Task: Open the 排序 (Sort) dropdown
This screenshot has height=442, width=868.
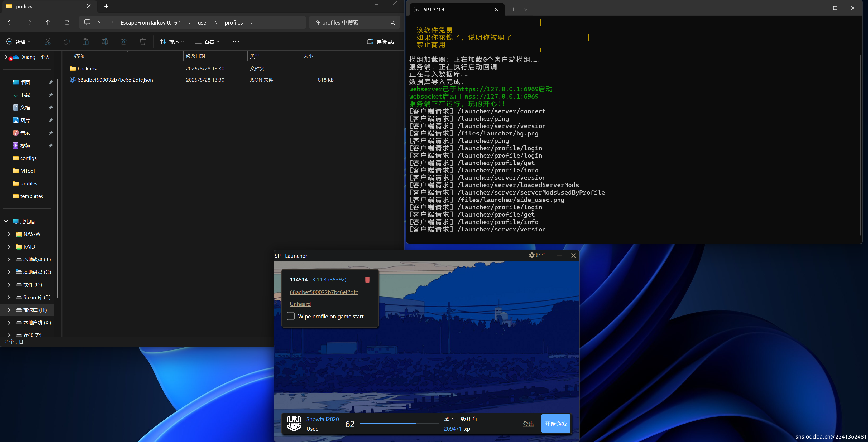Action: click(172, 42)
